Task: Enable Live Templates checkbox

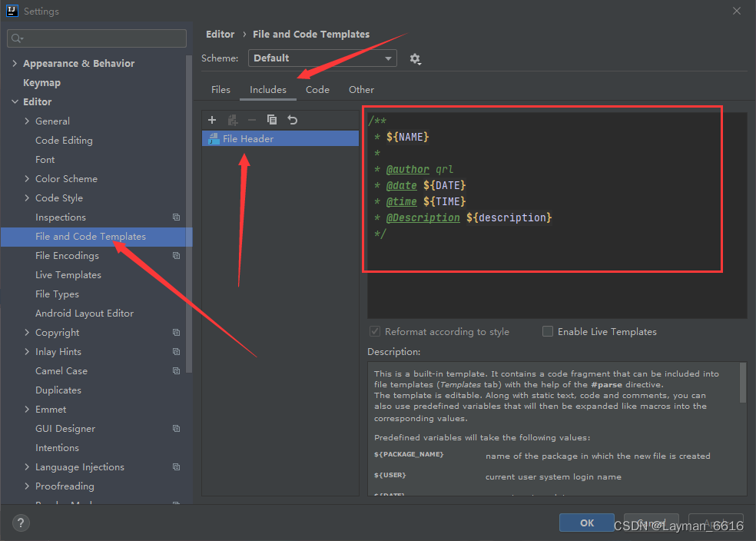Action: click(x=548, y=331)
